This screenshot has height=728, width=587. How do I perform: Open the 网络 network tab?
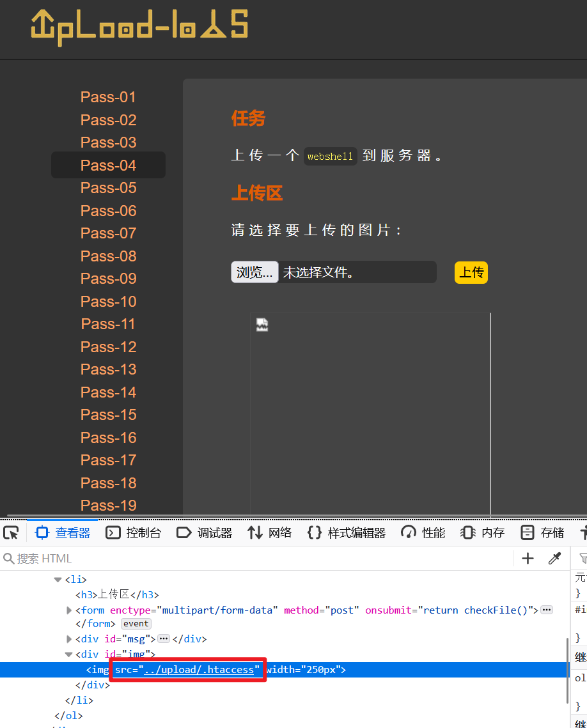click(x=269, y=532)
